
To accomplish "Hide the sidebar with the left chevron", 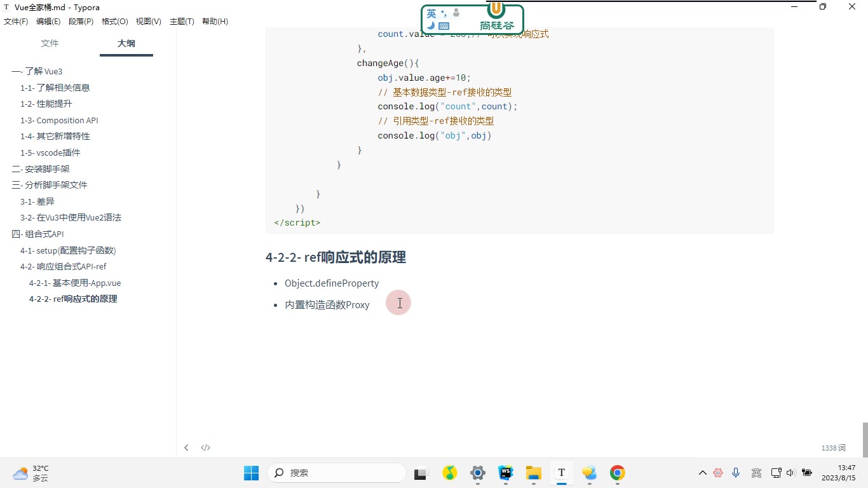I will 186,447.
